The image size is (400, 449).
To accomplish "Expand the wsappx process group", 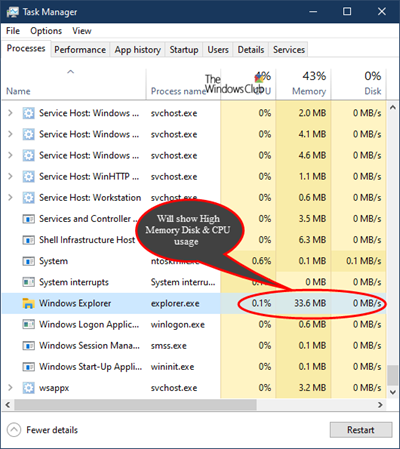I will coord(10,388).
